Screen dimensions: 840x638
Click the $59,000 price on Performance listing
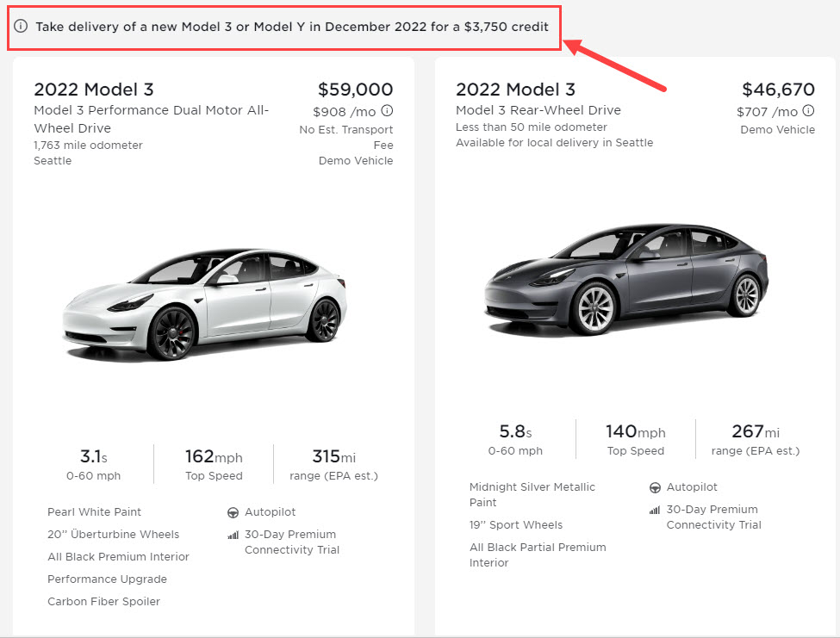pos(355,90)
